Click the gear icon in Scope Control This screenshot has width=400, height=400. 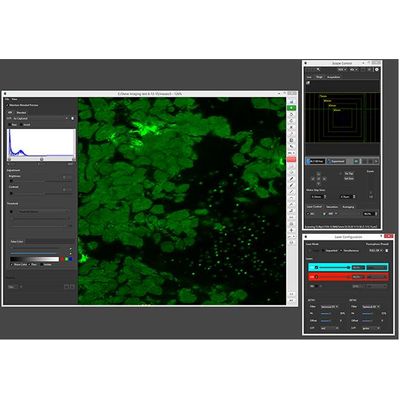point(377,69)
